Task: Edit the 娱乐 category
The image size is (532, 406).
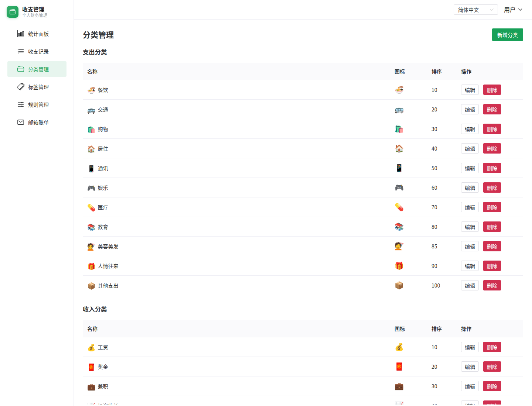Action: 470,187
